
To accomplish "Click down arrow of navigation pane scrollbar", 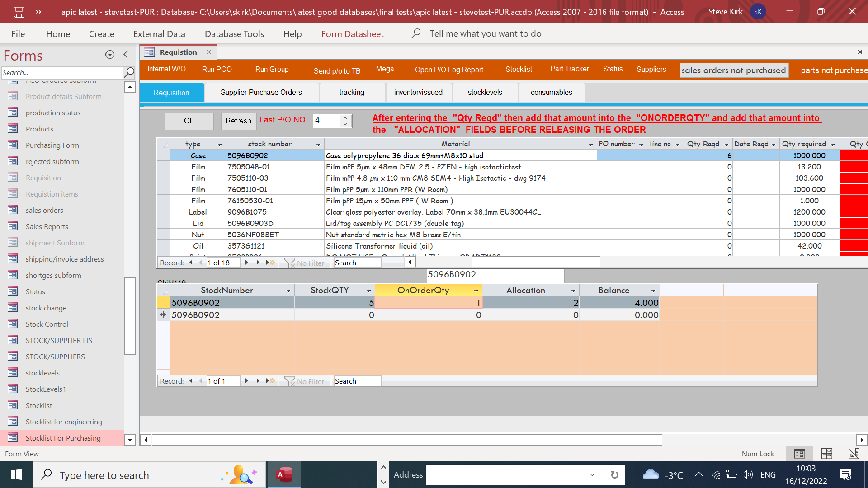I will 130,440.
